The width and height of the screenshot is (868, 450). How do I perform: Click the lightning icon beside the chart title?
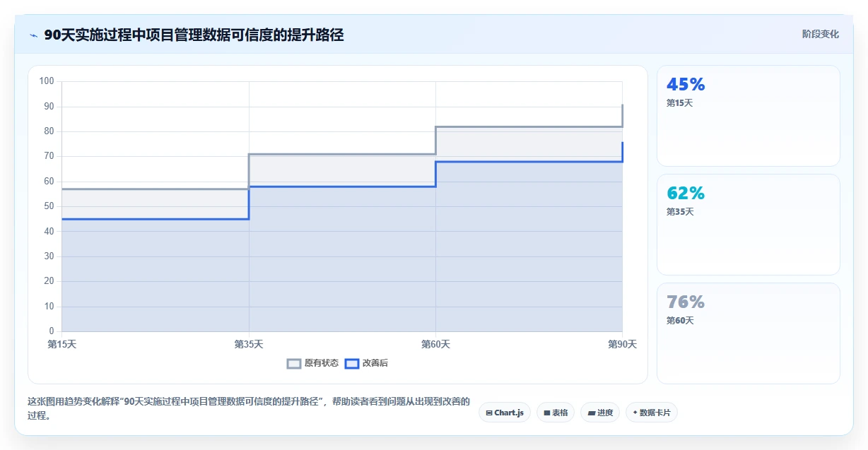tap(33, 35)
